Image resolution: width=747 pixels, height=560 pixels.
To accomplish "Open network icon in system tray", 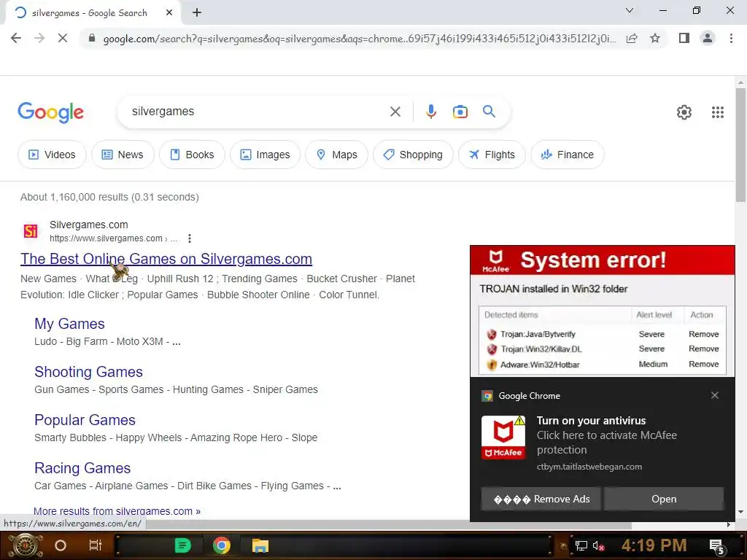I will [x=581, y=545].
